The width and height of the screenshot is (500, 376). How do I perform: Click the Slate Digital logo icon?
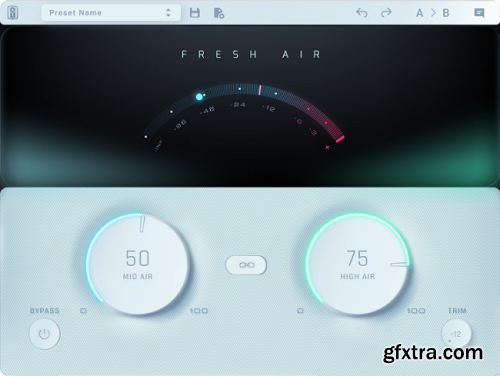click(13, 13)
